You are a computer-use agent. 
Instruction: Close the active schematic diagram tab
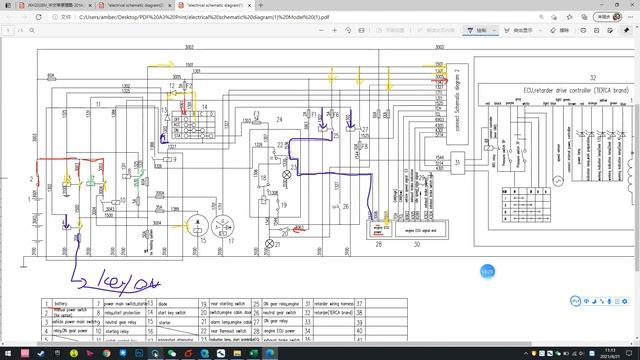click(x=249, y=5)
